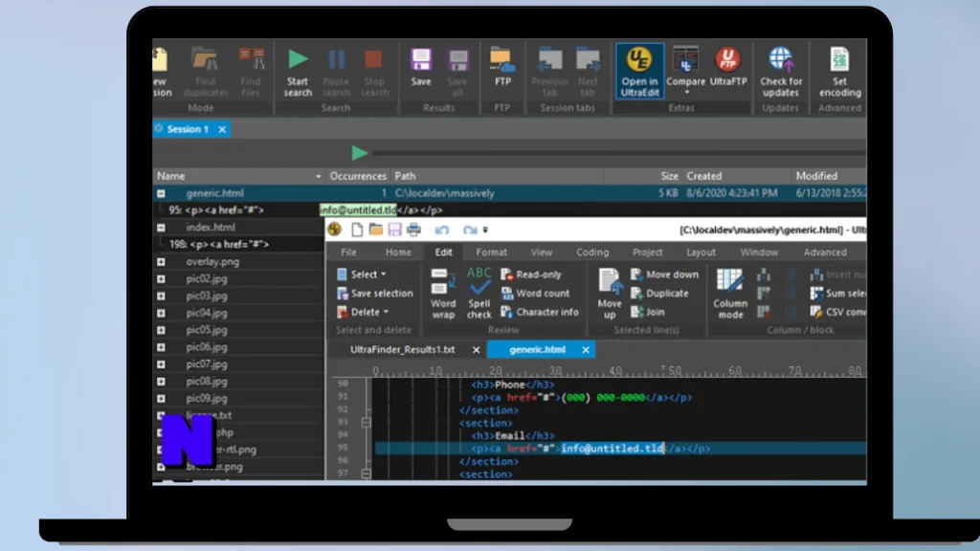Screen dimensions: 980x551
Task: Click the Character info button
Action: coord(540,312)
